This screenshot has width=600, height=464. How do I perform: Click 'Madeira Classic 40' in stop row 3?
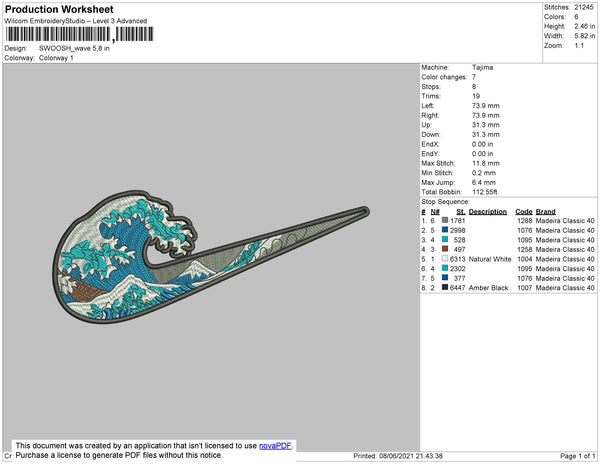565,239
